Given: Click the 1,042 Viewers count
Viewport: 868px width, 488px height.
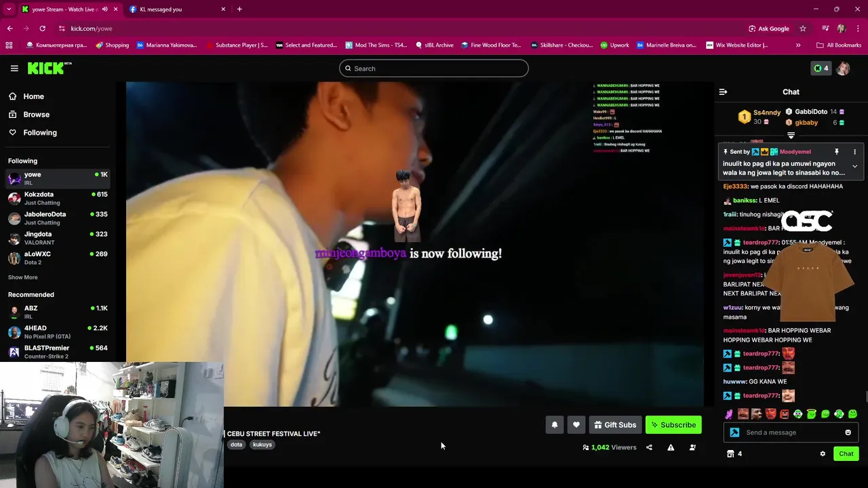Looking at the screenshot, I should coord(610,447).
